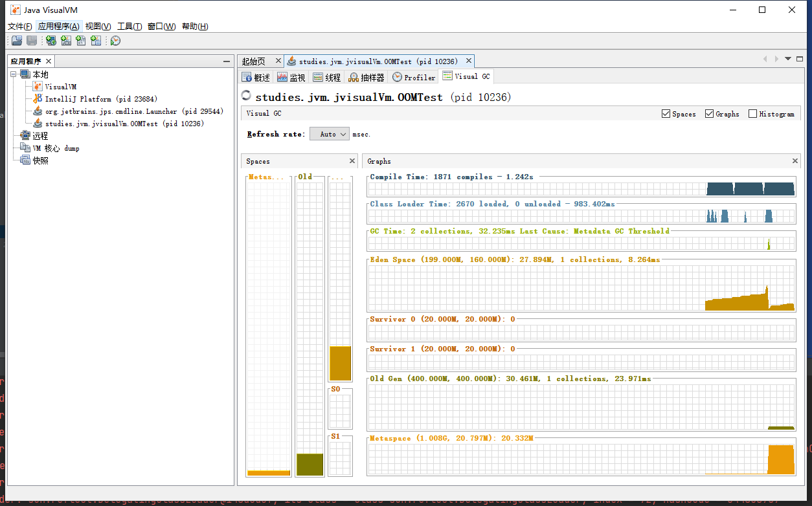Enable the Histogram checkbox
The height and width of the screenshot is (506, 812).
tap(752, 114)
